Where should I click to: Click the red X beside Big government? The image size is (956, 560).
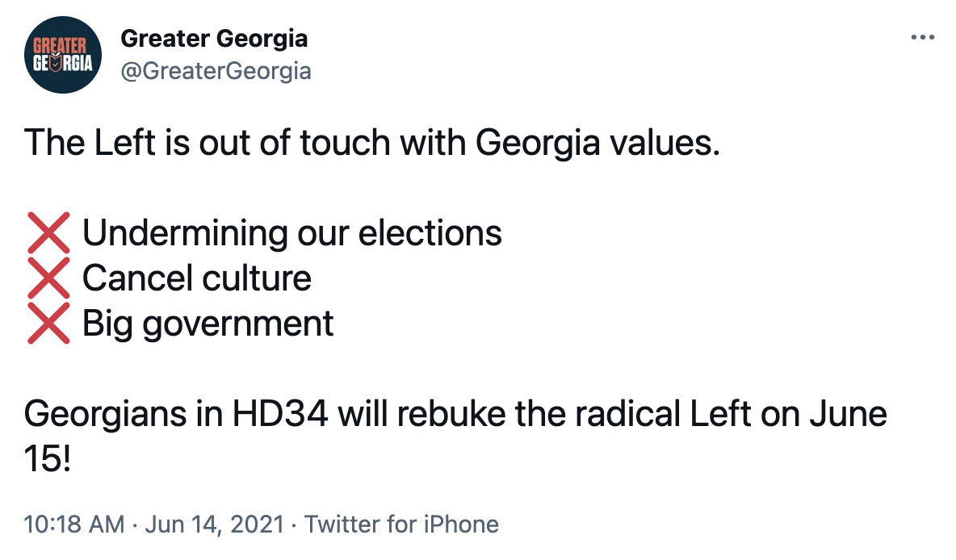[48, 324]
